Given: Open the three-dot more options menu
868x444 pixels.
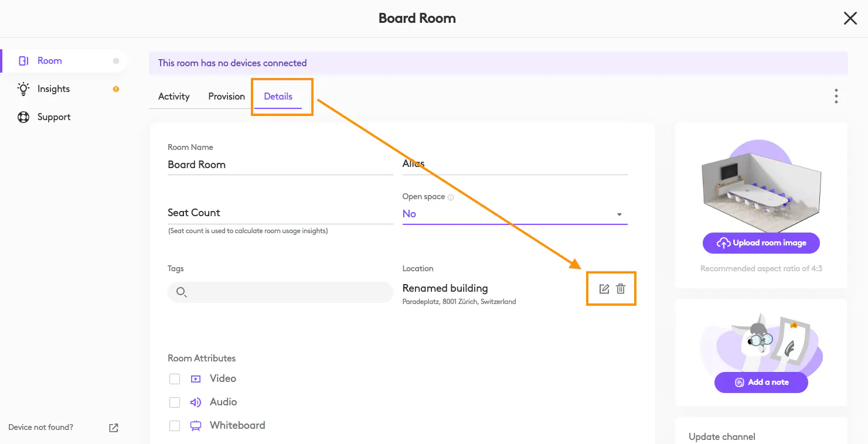Looking at the screenshot, I should (836, 96).
